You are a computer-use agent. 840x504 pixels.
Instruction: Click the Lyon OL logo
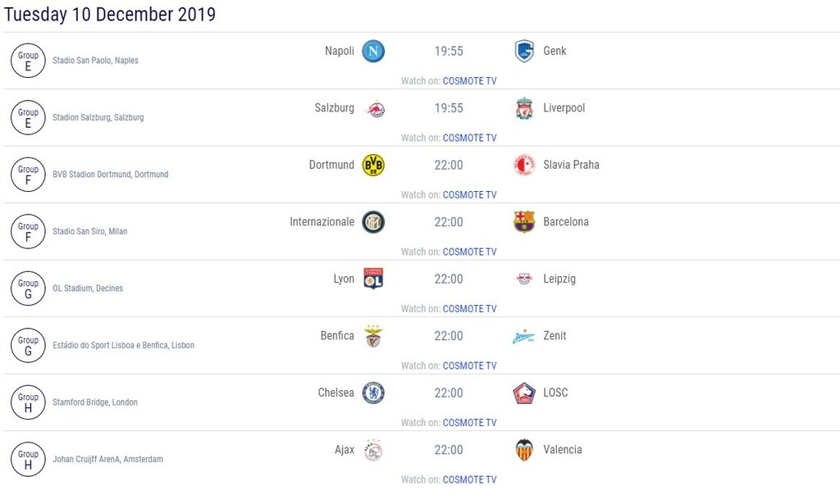click(373, 279)
